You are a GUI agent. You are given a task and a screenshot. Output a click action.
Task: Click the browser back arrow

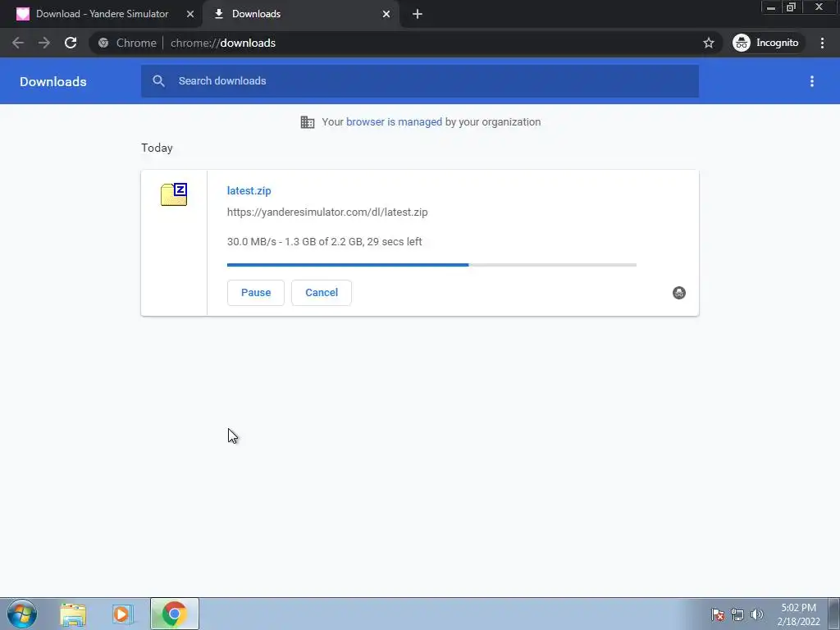tap(18, 43)
